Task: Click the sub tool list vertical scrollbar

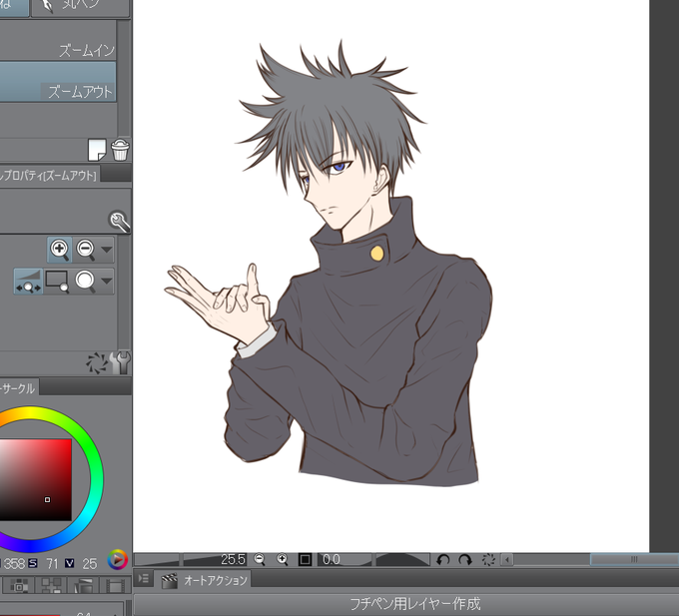Action: (x=124, y=78)
